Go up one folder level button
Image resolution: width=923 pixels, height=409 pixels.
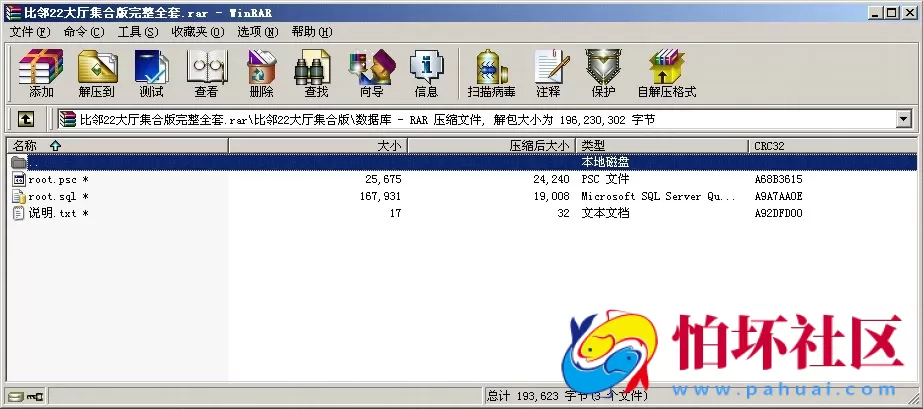pos(25,119)
